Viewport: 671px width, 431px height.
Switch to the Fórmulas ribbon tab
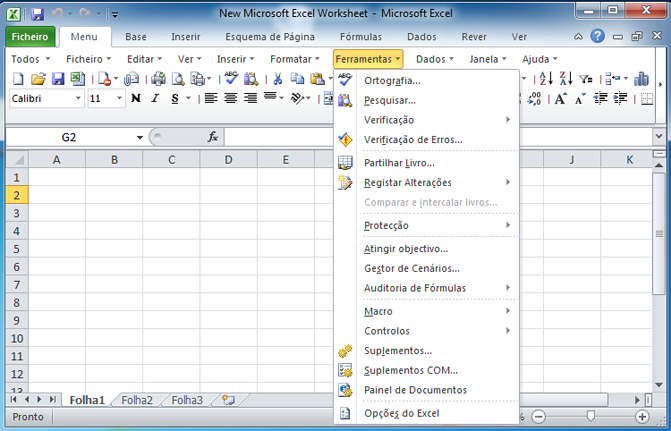pos(361,37)
